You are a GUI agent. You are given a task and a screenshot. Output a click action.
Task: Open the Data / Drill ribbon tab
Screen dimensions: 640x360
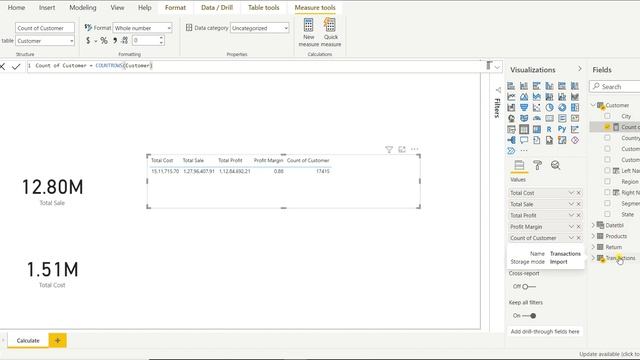click(x=217, y=7)
